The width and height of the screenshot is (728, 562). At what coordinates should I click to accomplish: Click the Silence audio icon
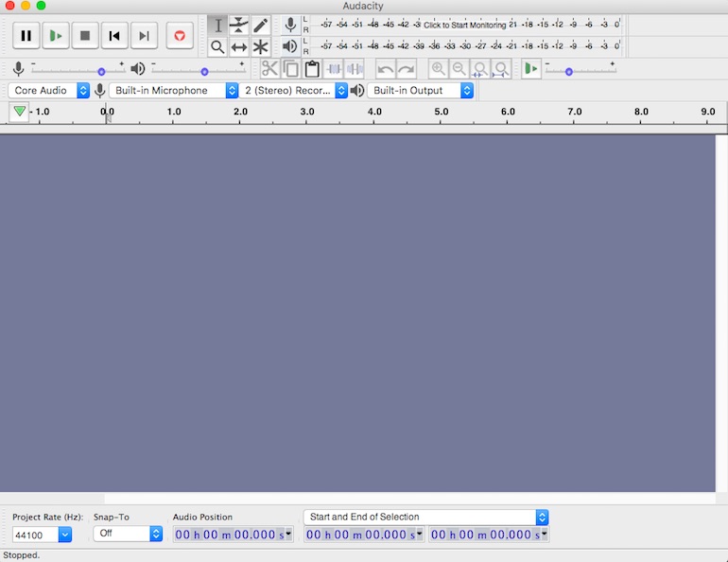point(355,69)
